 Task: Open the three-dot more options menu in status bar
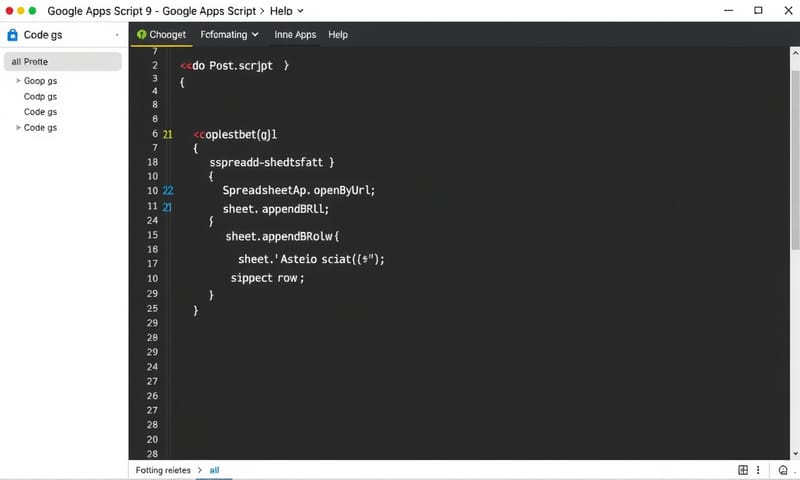coord(758,470)
